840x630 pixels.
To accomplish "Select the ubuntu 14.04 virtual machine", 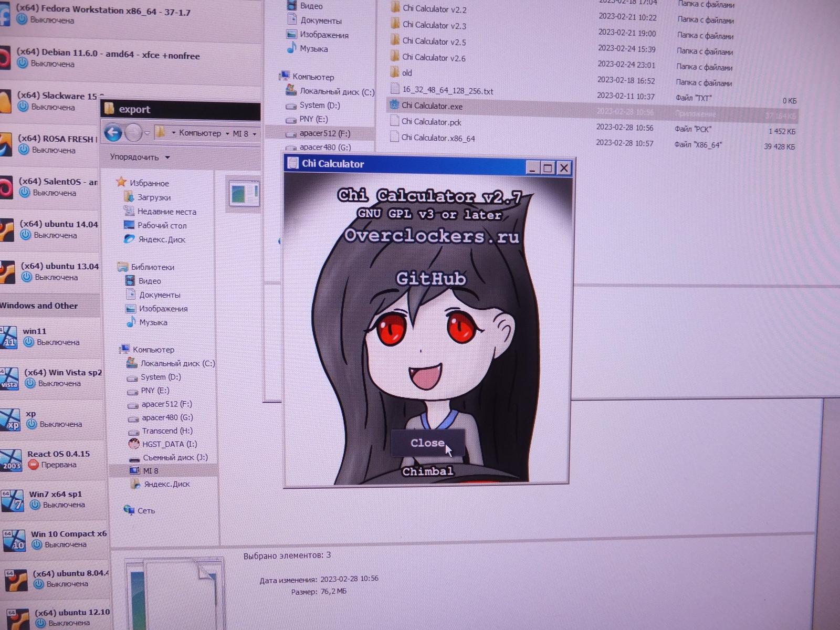I will tap(50, 229).
